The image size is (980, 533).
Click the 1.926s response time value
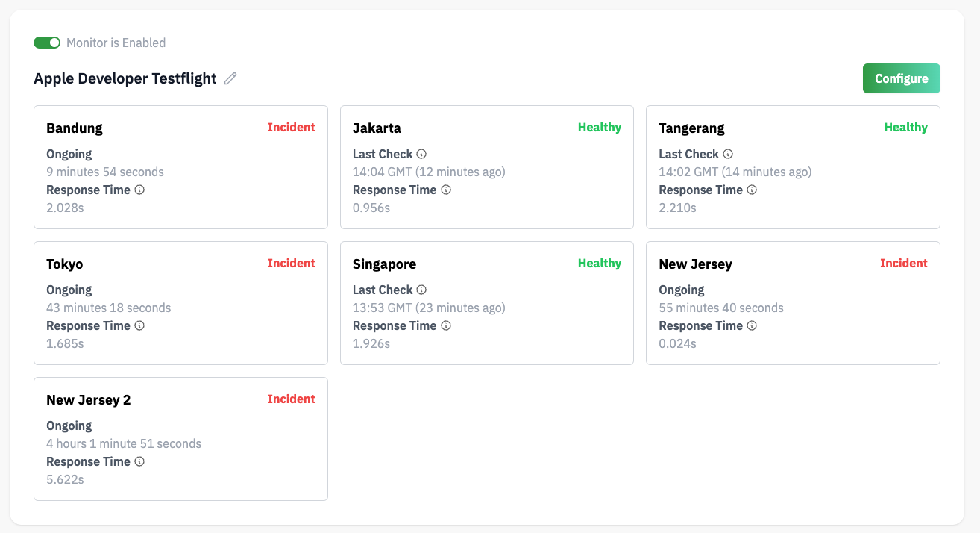(x=371, y=343)
